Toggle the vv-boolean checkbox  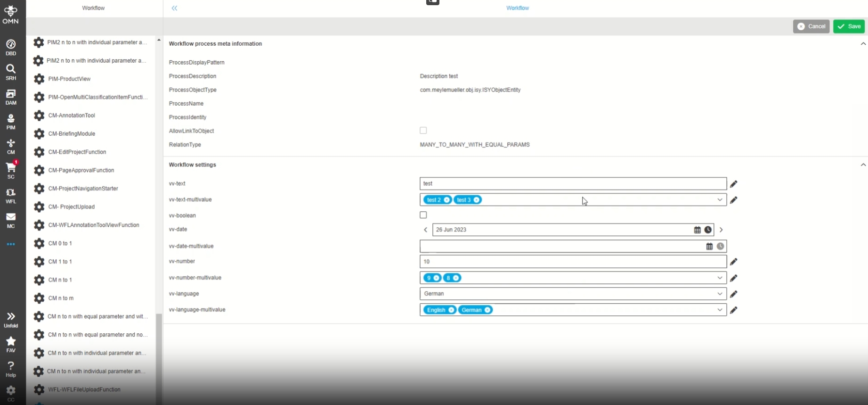423,215
